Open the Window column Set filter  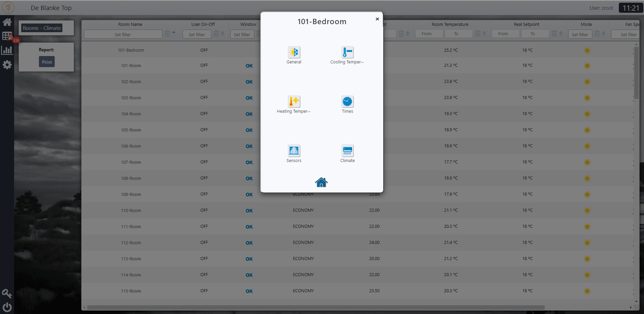click(x=242, y=34)
